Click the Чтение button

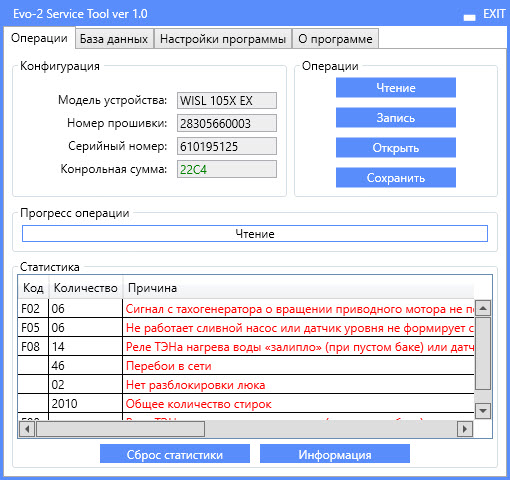point(396,88)
